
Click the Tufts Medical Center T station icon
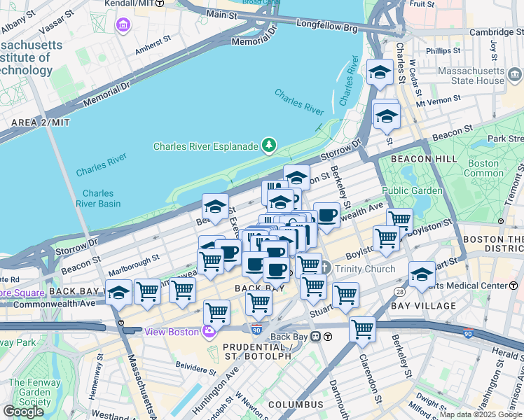(x=513, y=286)
